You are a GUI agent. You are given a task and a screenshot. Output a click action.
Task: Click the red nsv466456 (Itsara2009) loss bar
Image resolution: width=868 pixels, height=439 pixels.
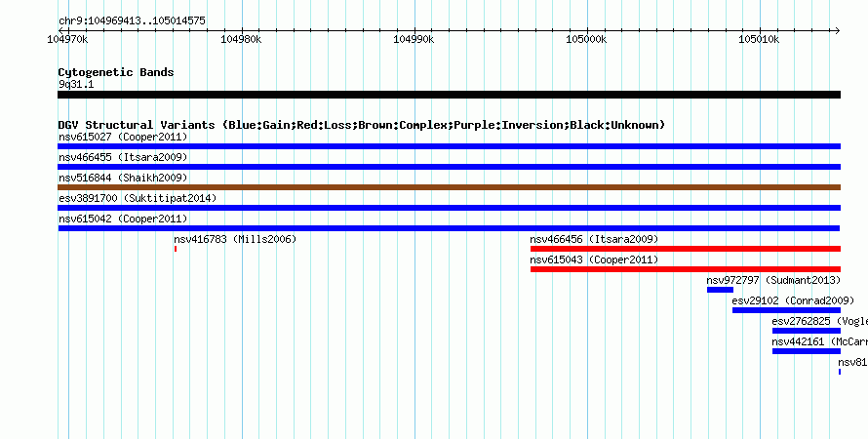pos(686,249)
